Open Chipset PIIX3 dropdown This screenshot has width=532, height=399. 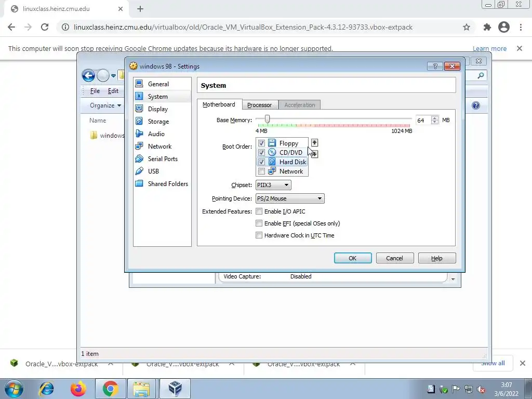tap(273, 185)
